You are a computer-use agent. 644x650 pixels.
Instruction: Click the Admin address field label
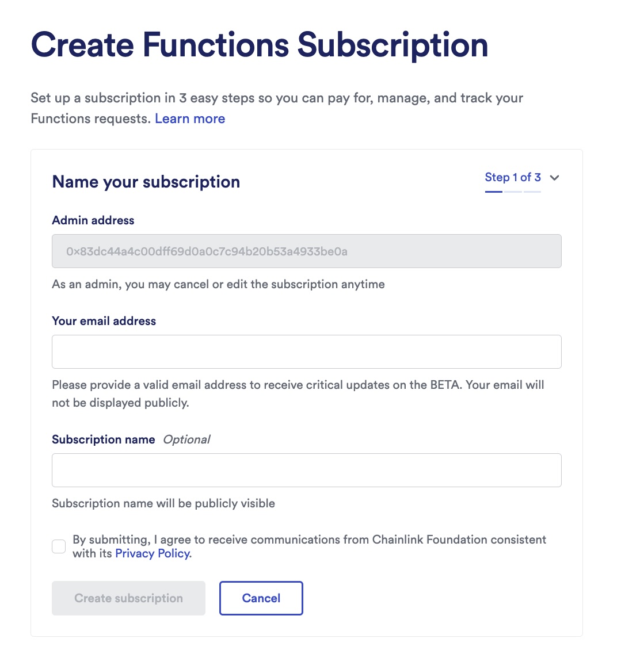coord(93,220)
